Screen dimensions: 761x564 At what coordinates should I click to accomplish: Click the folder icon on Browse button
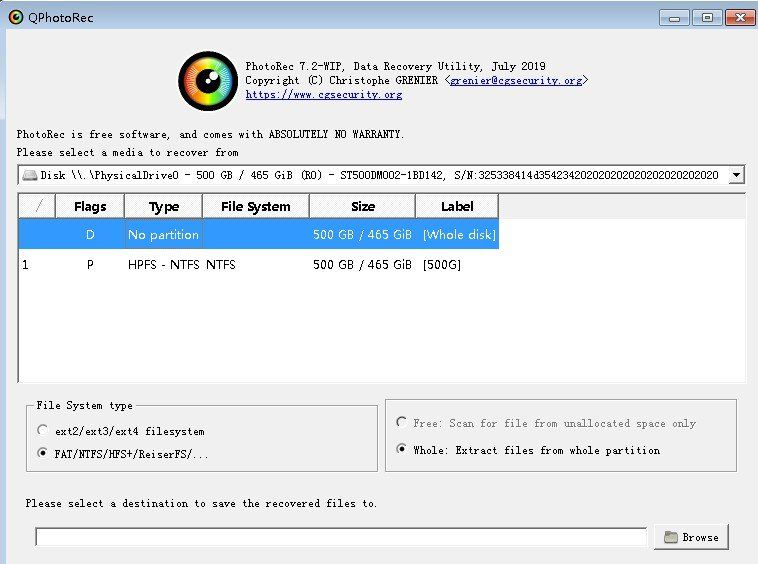[671, 537]
